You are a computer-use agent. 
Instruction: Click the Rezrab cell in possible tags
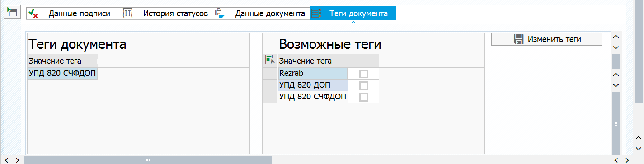313,73
